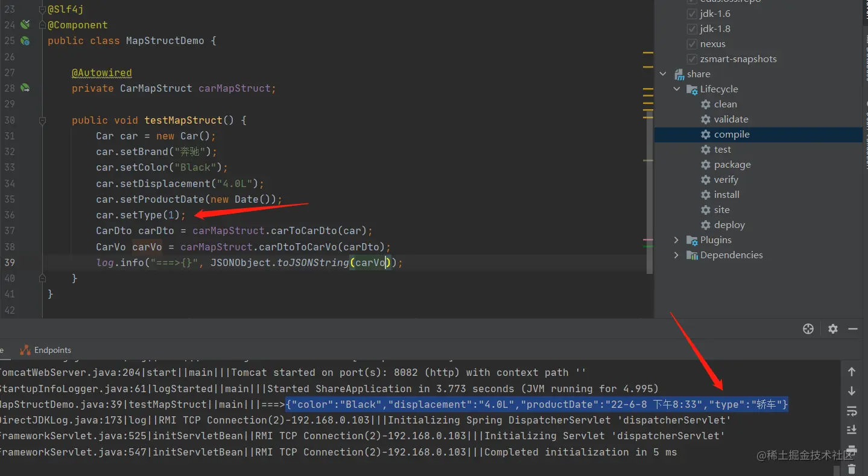Toggle the zsmart-snapshots profile checkbox
This screenshot has height=476, width=868.
tap(692, 59)
